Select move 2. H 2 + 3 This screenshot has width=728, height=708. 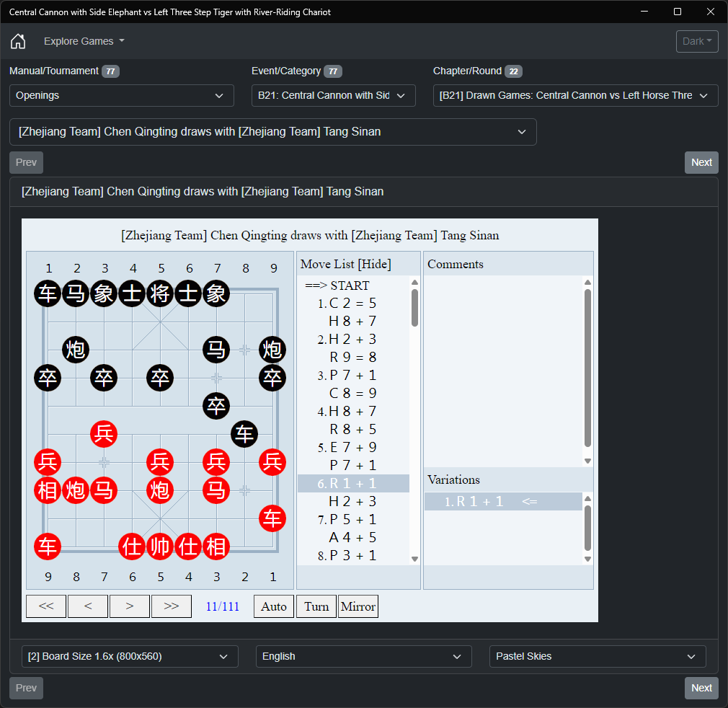click(353, 340)
